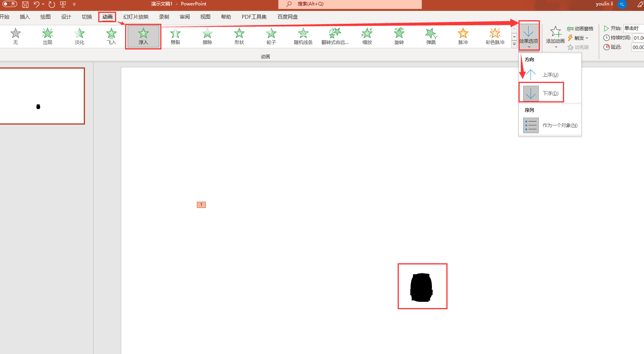The width and height of the screenshot is (644, 354).
Task: Expand the full animation gallery (More arrow)
Action: (x=514, y=44)
